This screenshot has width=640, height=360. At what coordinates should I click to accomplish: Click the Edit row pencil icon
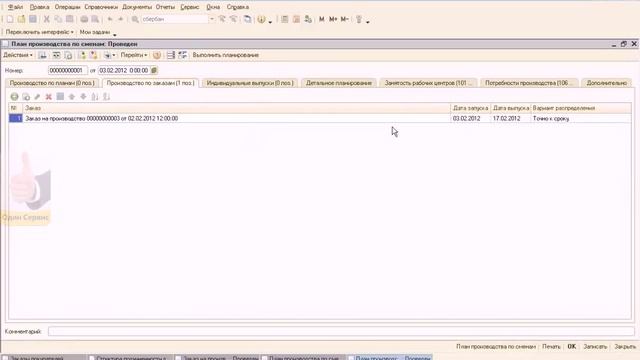[37, 97]
